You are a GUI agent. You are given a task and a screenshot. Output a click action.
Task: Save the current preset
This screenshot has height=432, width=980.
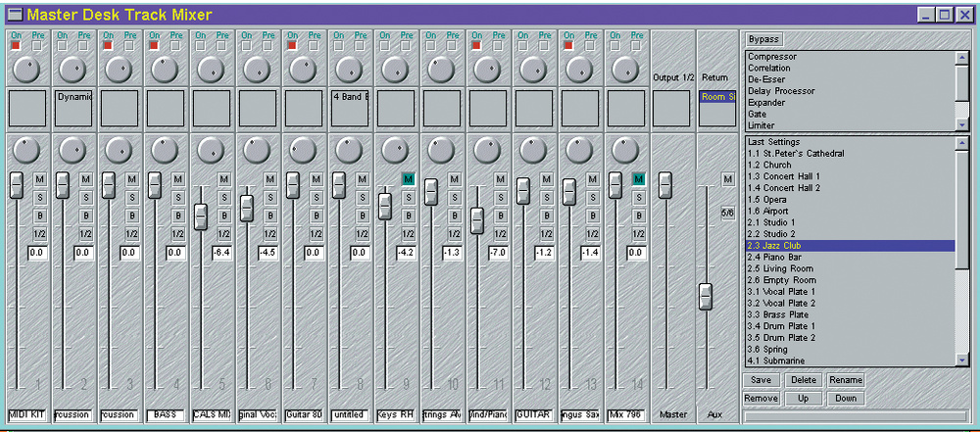(761, 379)
